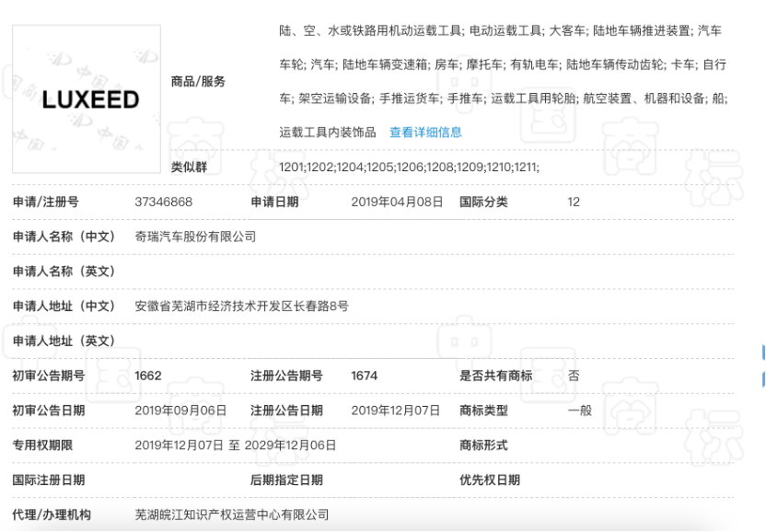766x532 pixels.
Task: Click applicant name 奇瑞汽车股份有限公司
Action: click(x=195, y=237)
